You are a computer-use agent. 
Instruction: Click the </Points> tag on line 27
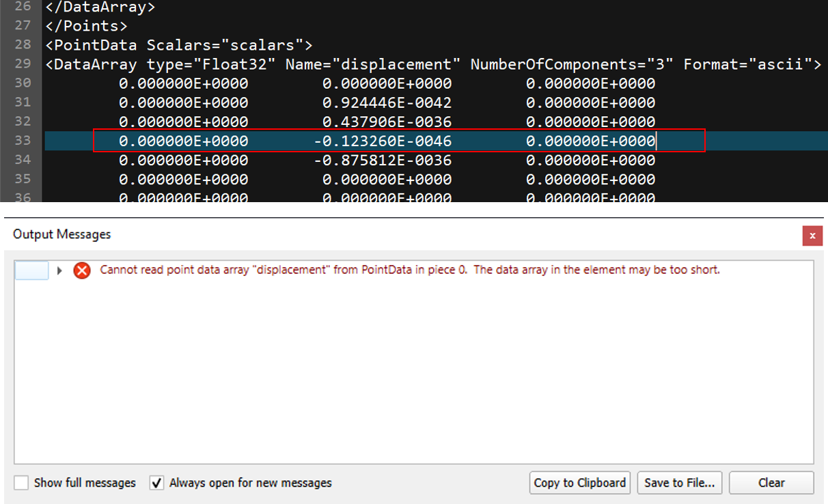(86, 27)
